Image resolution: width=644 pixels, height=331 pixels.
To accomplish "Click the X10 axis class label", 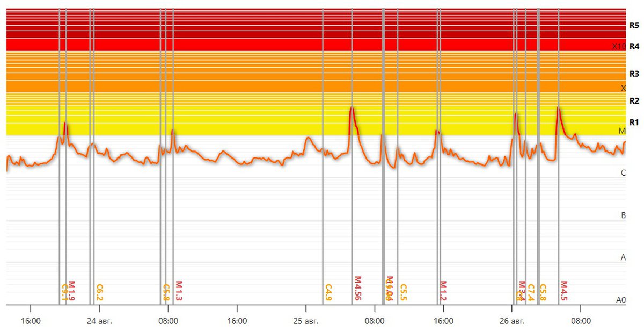I will click(x=619, y=47).
